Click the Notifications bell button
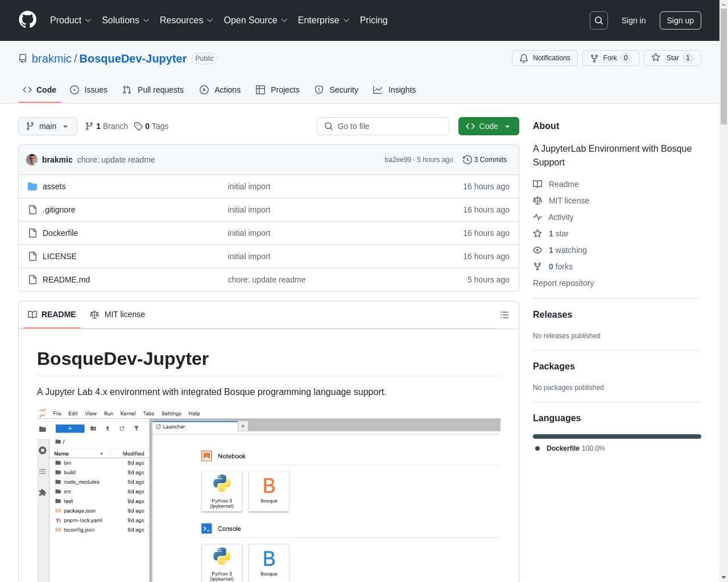The height and width of the screenshot is (582, 728). coord(545,58)
